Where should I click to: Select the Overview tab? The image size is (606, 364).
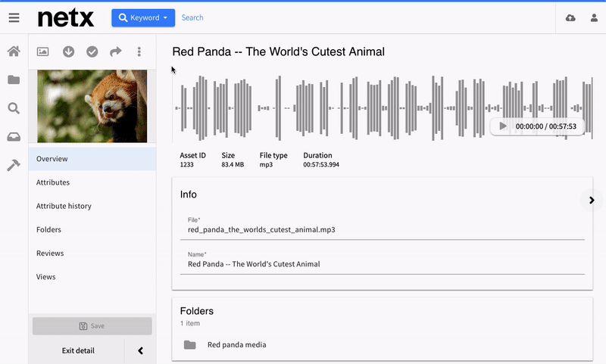point(92,159)
